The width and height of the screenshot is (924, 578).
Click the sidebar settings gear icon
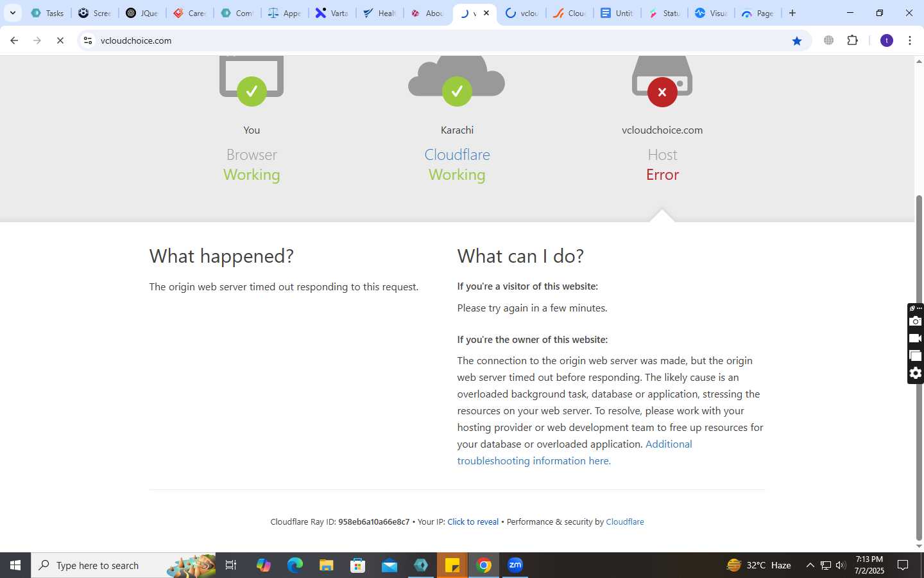click(x=916, y=373)
